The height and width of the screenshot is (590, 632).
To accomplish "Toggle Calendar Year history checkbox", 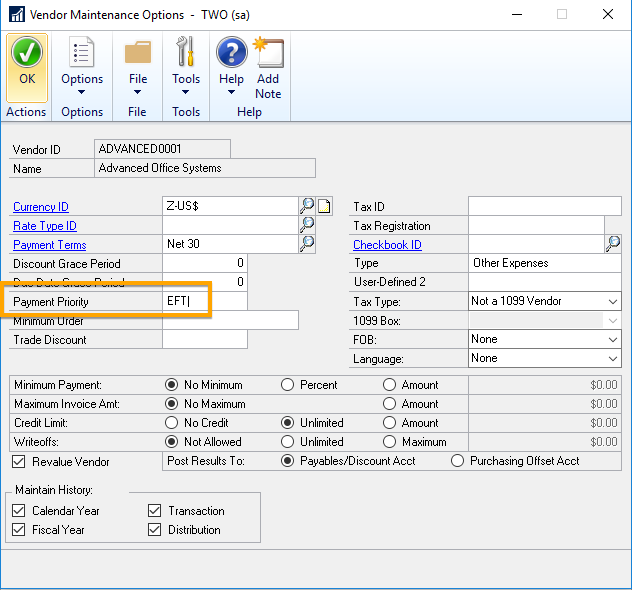I will pyautogui.click(x=19, y=511).
